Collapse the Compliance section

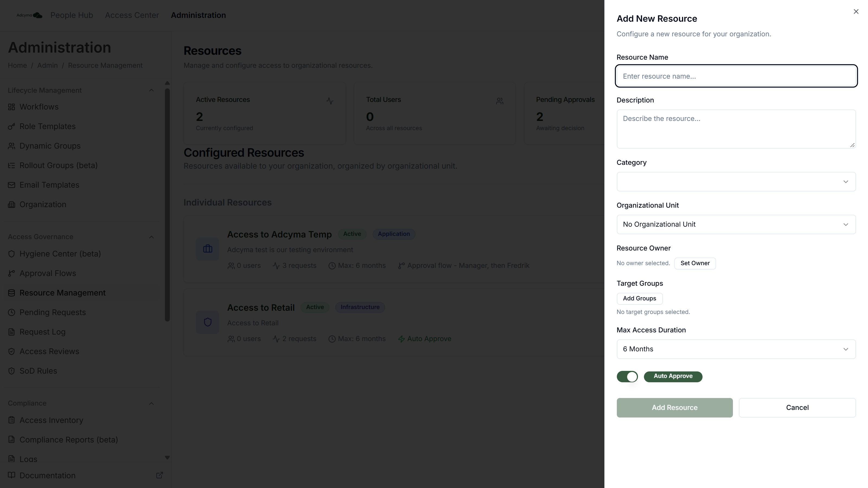[151, 403]
